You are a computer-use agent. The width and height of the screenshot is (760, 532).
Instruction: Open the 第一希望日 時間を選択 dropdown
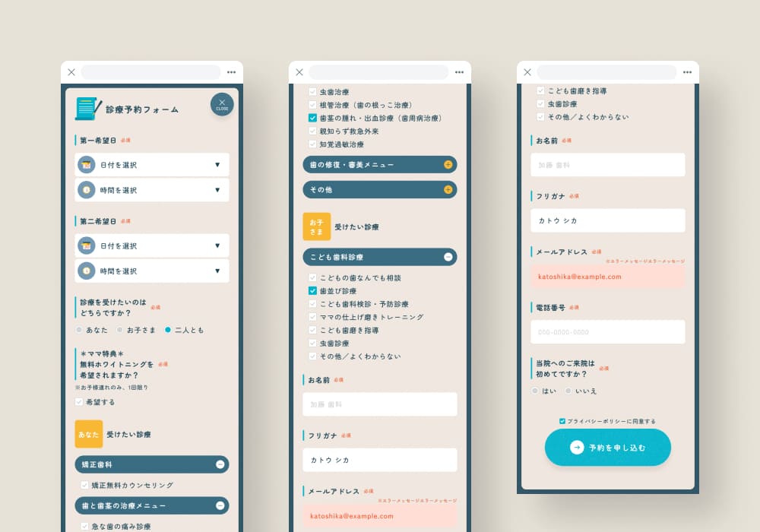click(152, 190)
